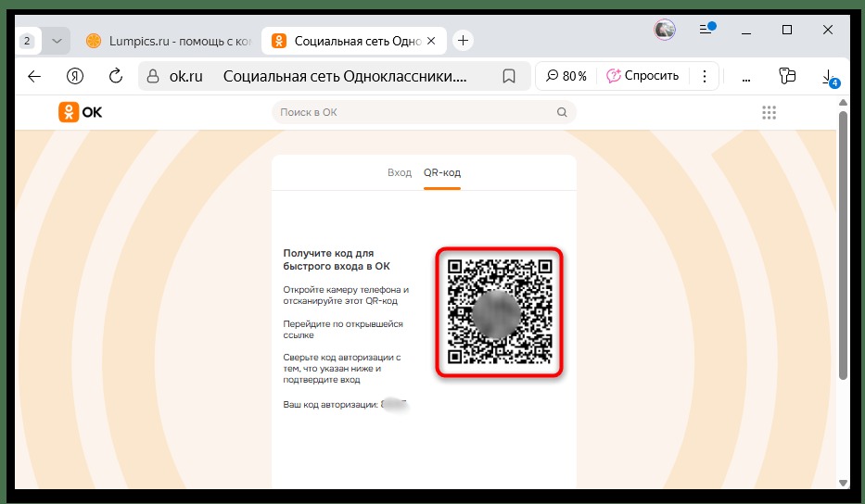Go back with the browser arrow

coord(34,76)
